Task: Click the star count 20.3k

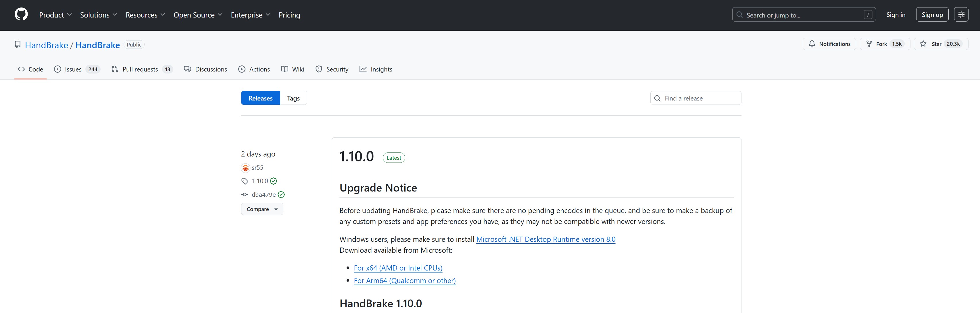Action: (953, 44)
